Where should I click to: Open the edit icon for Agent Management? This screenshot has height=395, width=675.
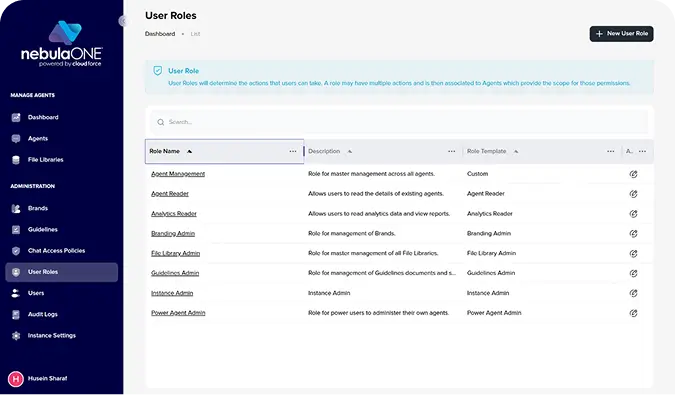(x=633, y=174)
